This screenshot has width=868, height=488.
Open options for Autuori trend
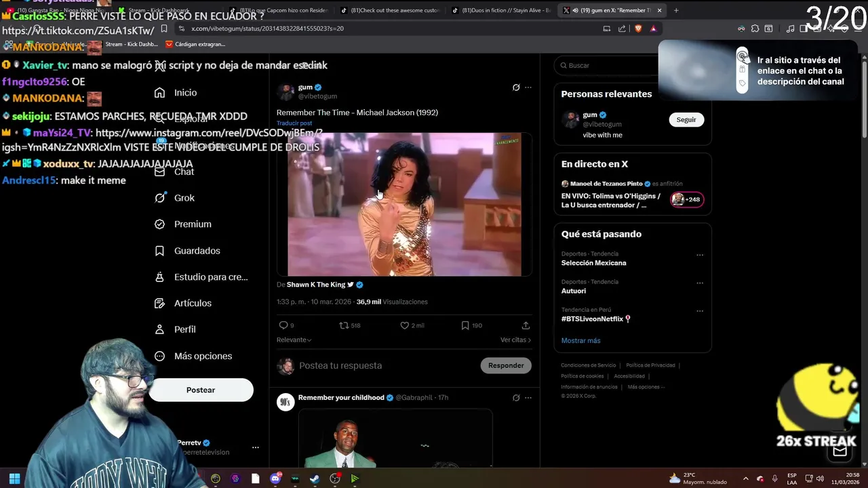[700, 283]
